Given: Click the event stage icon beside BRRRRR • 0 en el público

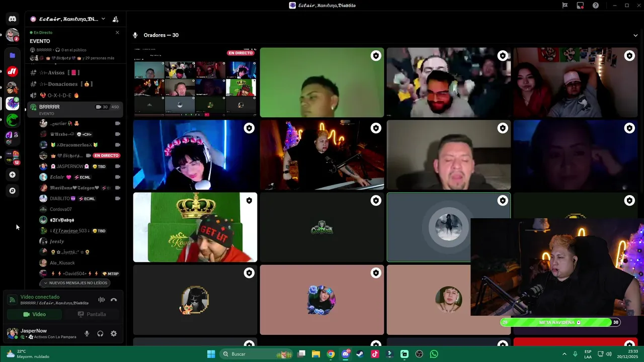Looking at the screenshot, I should click(x=33, y=50).
